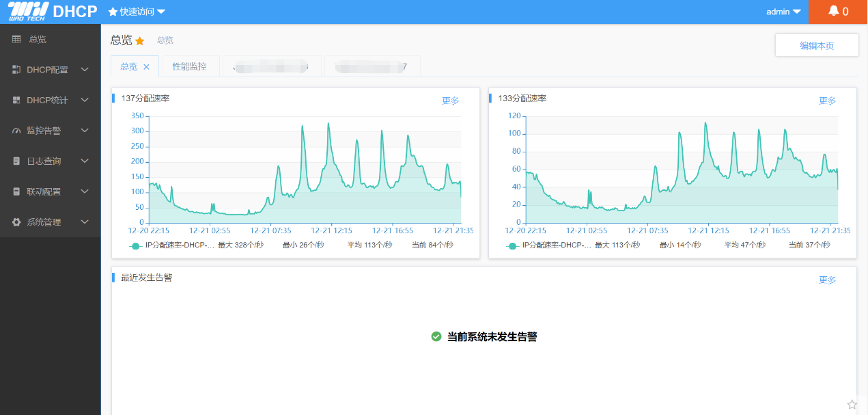Click the 系统管理 gear icon
Viewport: 868px width, 415px height.
[16, 222]
